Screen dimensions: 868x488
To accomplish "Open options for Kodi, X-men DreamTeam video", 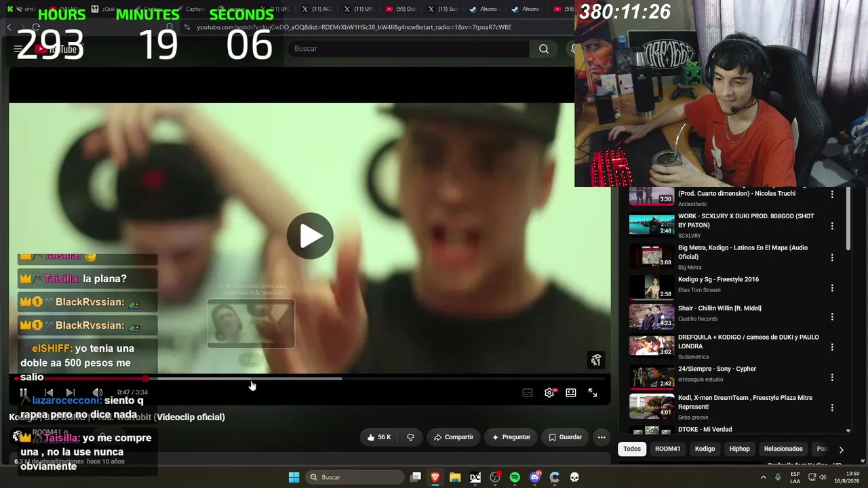I will (x=832, y=407).
